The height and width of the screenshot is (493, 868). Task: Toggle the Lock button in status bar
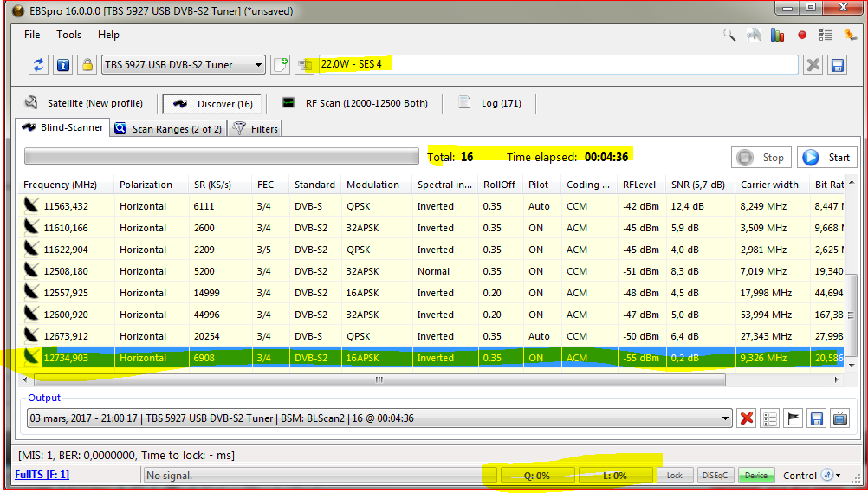coord(674,476)
